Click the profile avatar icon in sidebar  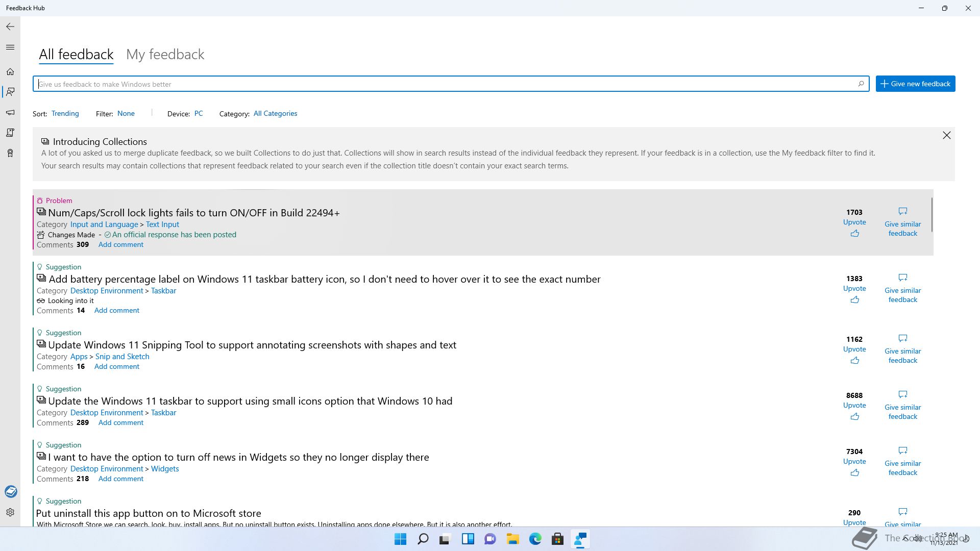11,491
